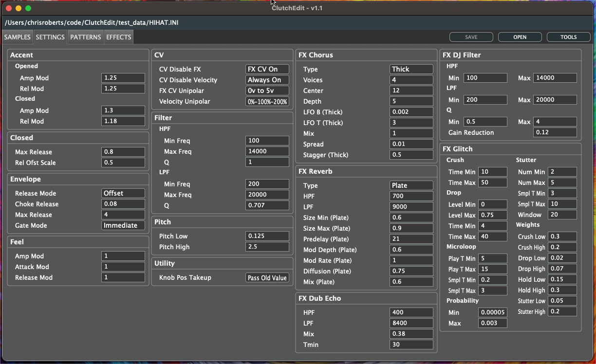
Task: Click the SAVE button
Action: [x=471, y=37]
